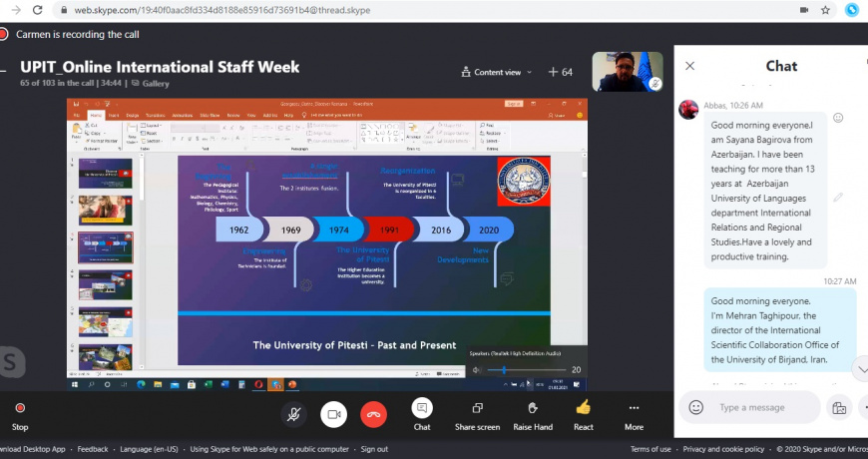Expand the Layout dropdown in PowerPoint

tap(152, 126)
